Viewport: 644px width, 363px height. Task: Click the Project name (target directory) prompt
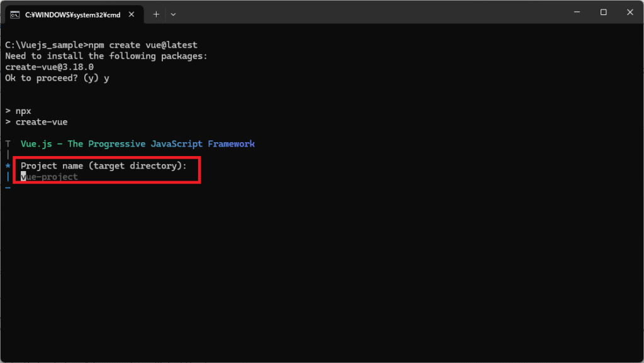104,166
